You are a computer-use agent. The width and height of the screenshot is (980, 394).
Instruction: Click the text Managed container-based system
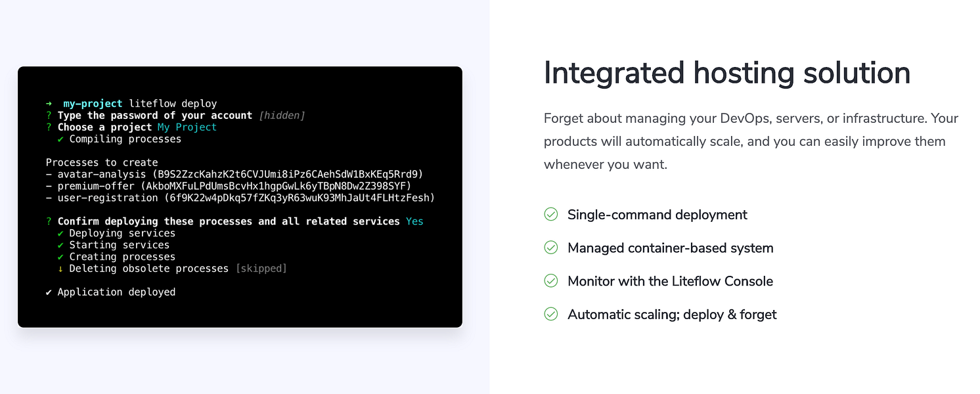671,248
